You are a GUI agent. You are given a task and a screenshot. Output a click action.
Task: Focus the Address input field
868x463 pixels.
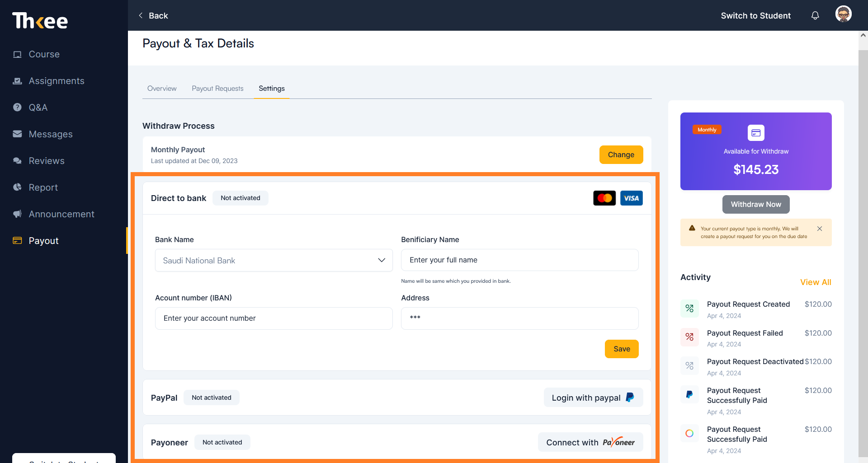(x=520, y=318)
